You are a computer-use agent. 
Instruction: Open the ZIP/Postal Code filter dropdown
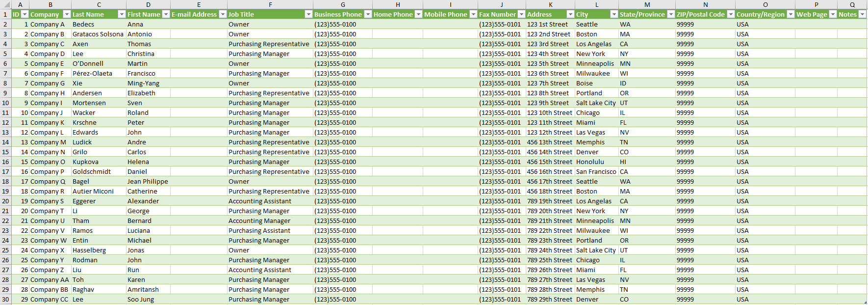pos(731,14)
